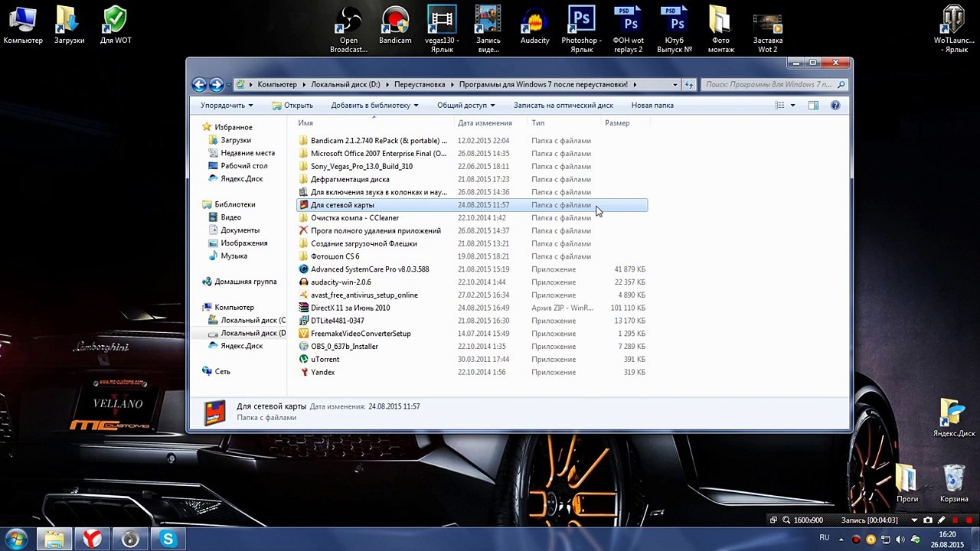980x551 pixels.
Task: Open the Для WOT desktop icon
Action: pyautogui.click(x=116, y=25)
